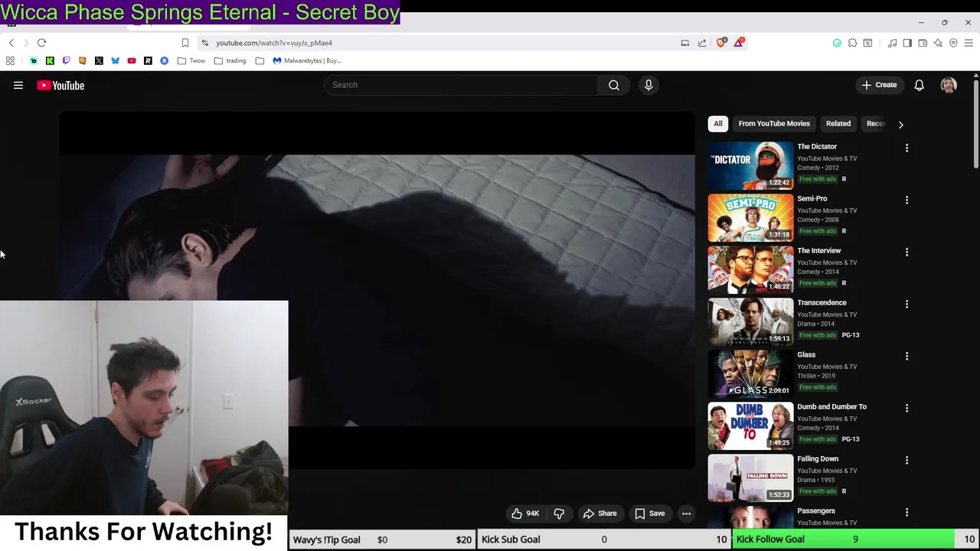Open options menu for The Interview
Viewport: 980px width, 551px height.
pos(906,252)
